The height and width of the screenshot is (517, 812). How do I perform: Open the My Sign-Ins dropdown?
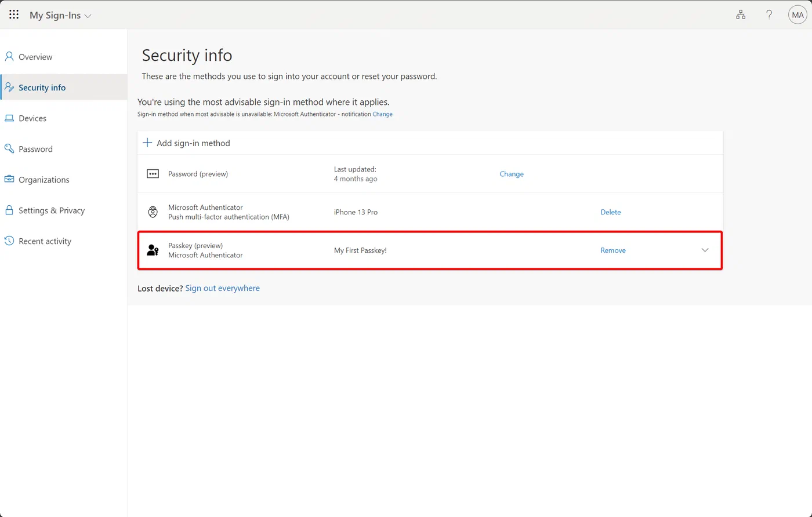point(60,16)
